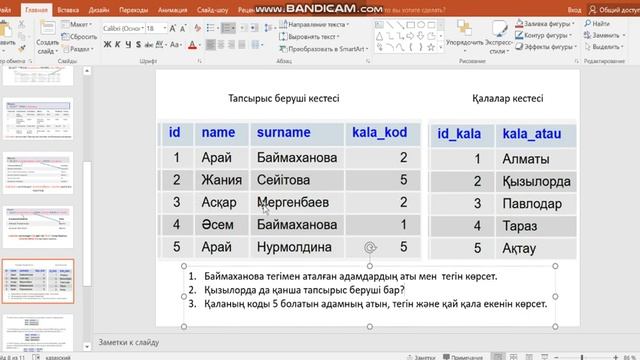Open Переходы ribbon tab
640x360 pixels.
click(133, 10)
